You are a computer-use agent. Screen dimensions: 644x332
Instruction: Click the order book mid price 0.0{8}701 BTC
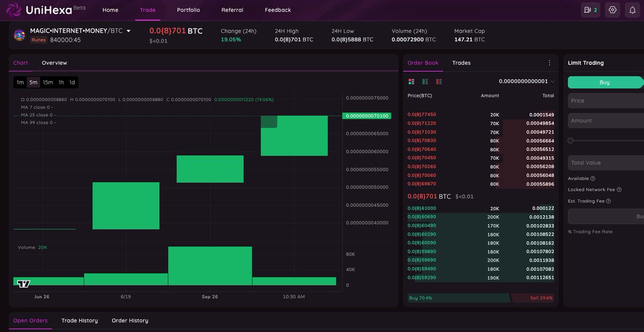pos(429,196)
